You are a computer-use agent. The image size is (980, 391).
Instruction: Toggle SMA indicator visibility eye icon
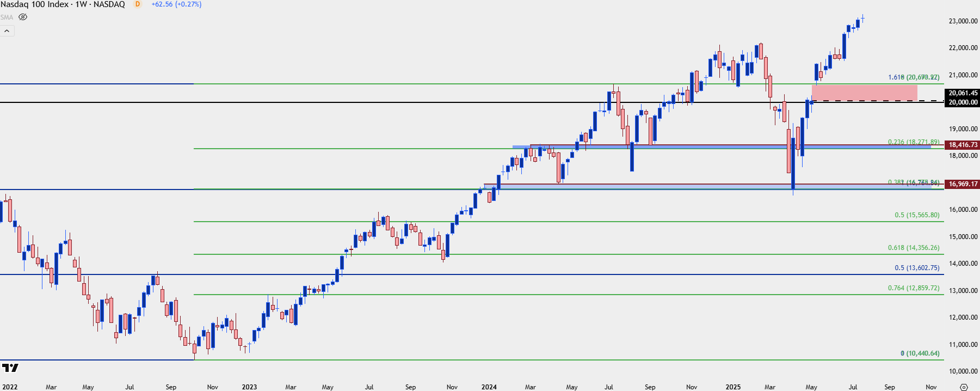tap(23, 17)
